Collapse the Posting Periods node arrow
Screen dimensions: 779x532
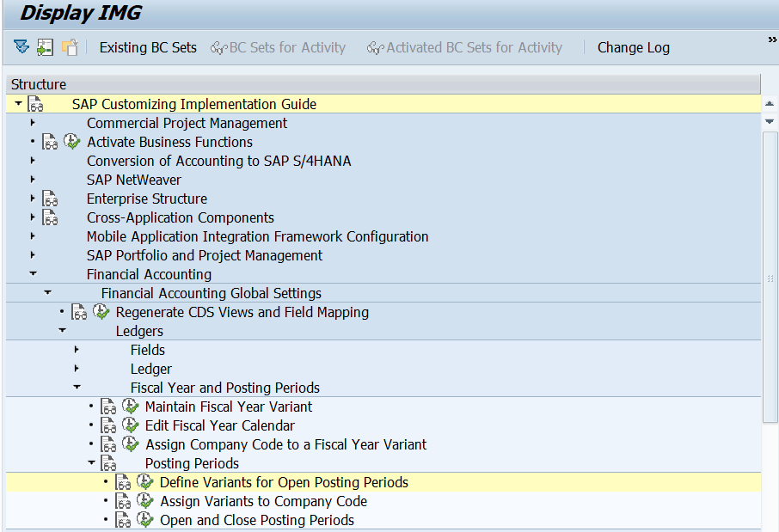[x=91, y=462]
